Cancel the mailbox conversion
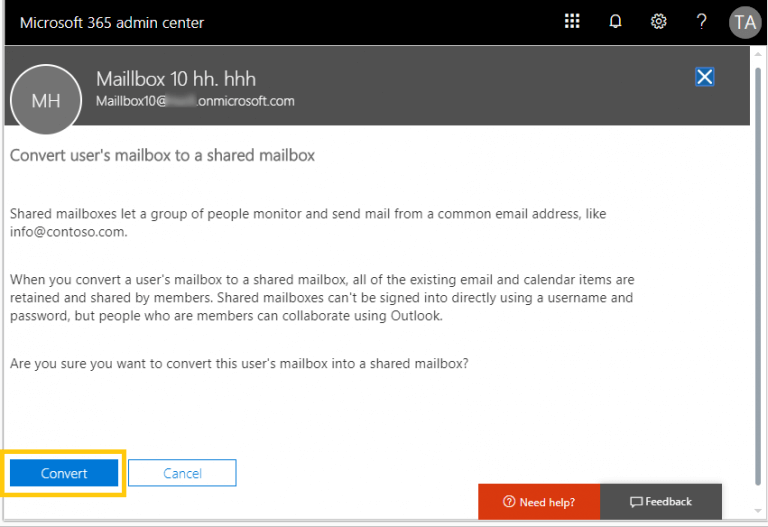768x527 pixels. 182,473
